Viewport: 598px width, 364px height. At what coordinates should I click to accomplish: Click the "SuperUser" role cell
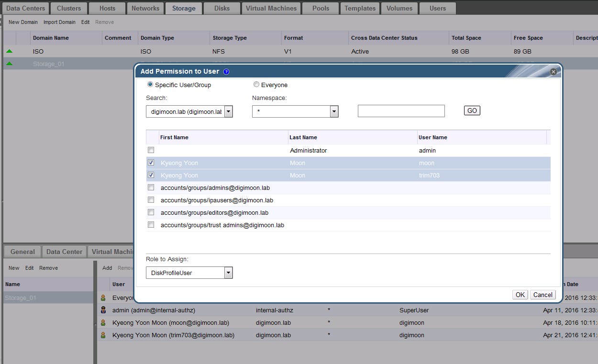pyautogui.click(x=414, y=310)
